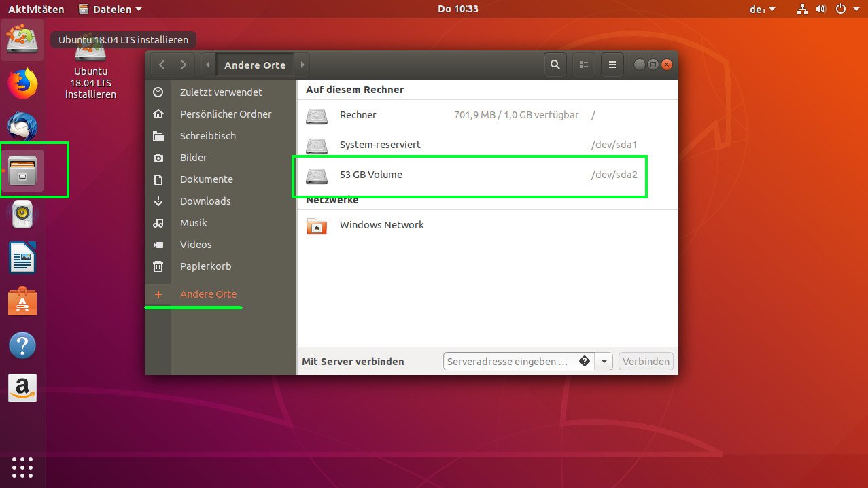Click the clock icon beside Zuletzt verwendet
The height and width of the screenshot is (488, 868).
(x=158, y=92)
